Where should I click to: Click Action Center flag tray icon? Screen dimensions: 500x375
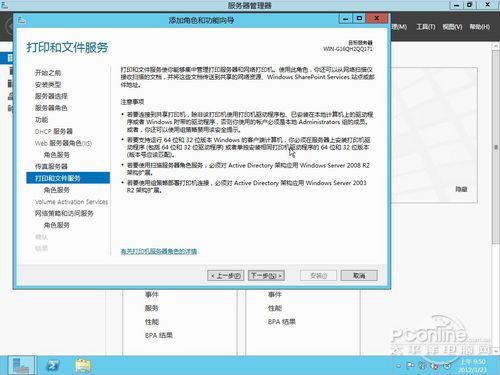click(x=410, y=366)
